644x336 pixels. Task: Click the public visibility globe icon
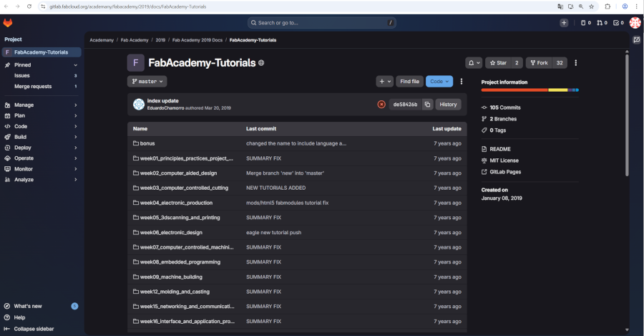click(x=261, y=63)
